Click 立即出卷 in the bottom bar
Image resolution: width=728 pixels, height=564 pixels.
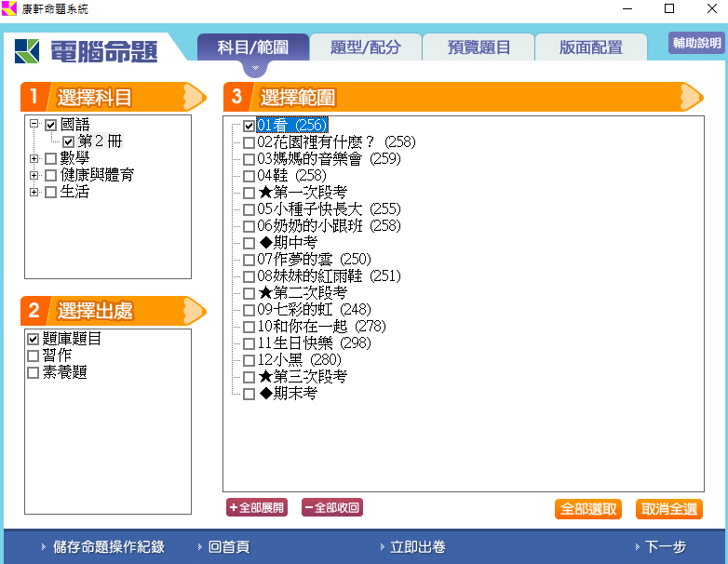(418, 547)
